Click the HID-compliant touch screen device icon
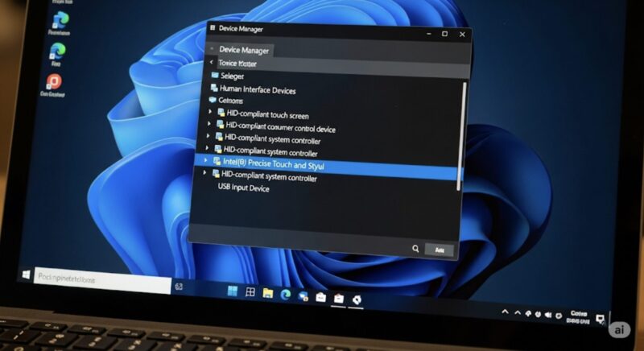Screen dimensions: 644x351 [x=221, y=113]
